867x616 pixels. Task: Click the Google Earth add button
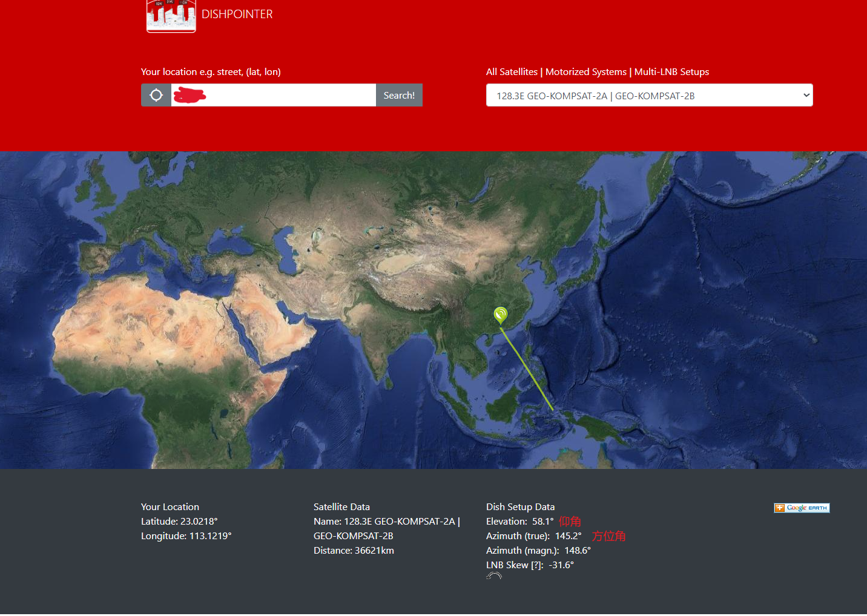802,508
